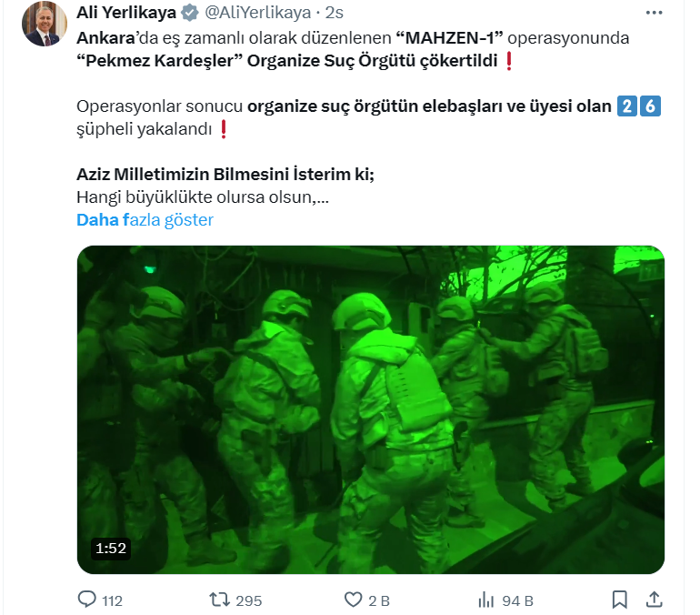The height and width of the screenshot is (615, 700).
Task: Click the Ali Yerlikaya display name
Action: coord(126,13)
